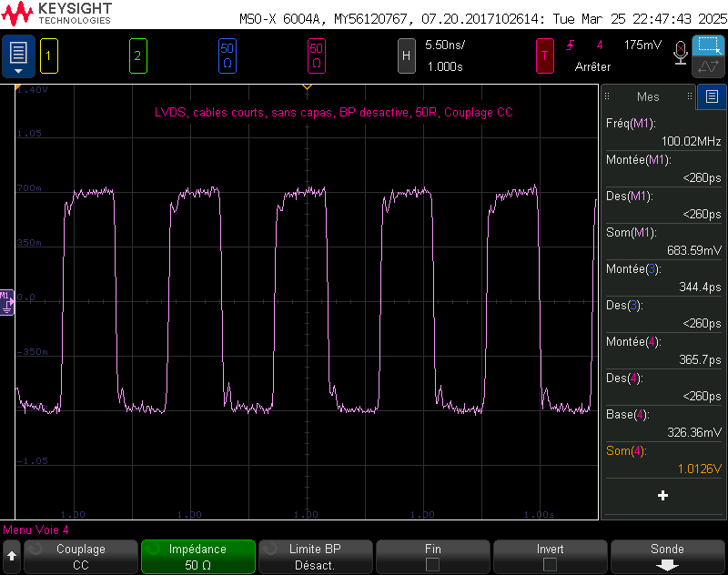The width and height of the screenshot is (728, 575).
Task: Select the Montée(3) measurement
Action: pyautogui.click(x=663, y=278)
